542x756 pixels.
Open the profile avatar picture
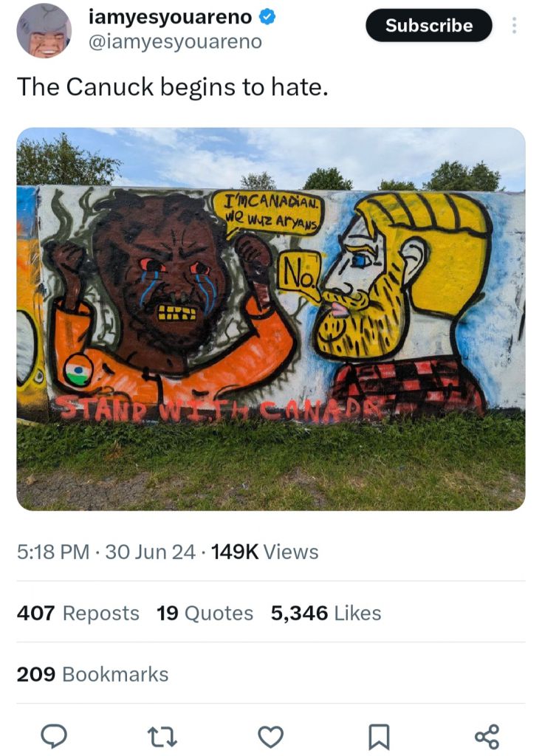44,31
